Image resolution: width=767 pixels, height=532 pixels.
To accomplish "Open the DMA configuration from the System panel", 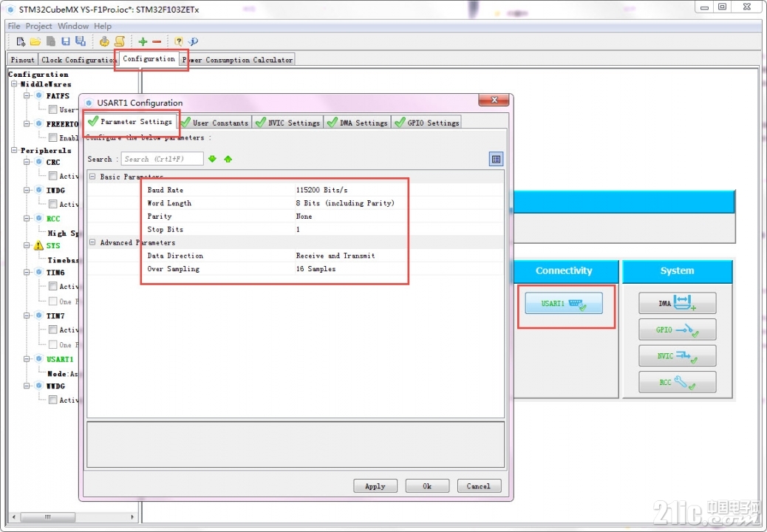I will [677, 303].
